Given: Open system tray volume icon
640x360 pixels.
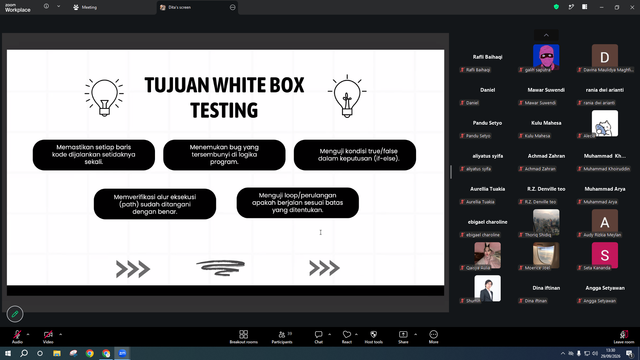Looking at the screenshot, I should pos(595,353).
